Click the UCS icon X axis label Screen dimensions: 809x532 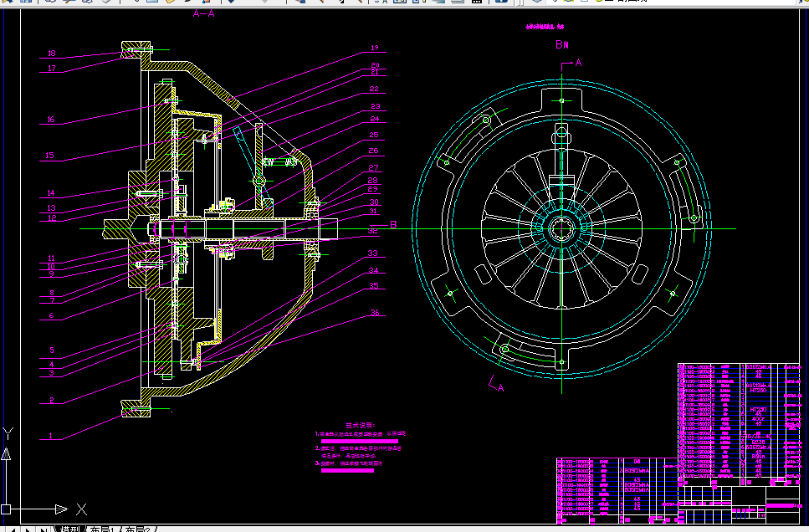(81, 509)
